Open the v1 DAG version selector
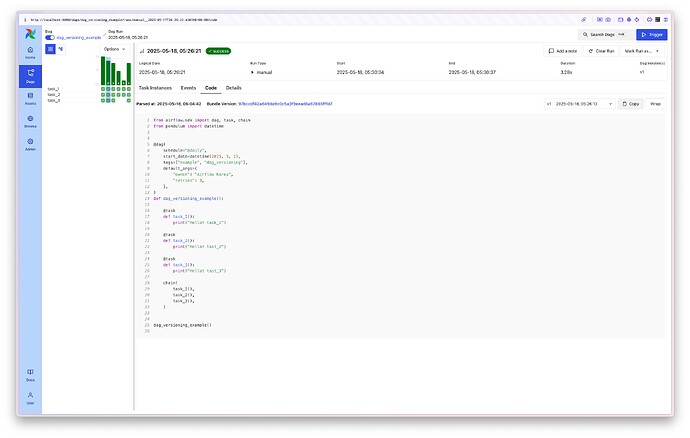This screenshot has width=690, height=438. pyautogui.click(x=580, y=103)
